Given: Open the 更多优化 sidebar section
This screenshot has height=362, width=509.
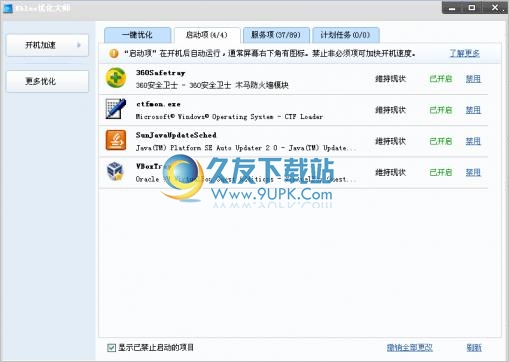Looking at the screenshot, I should [x=47, y=81].
